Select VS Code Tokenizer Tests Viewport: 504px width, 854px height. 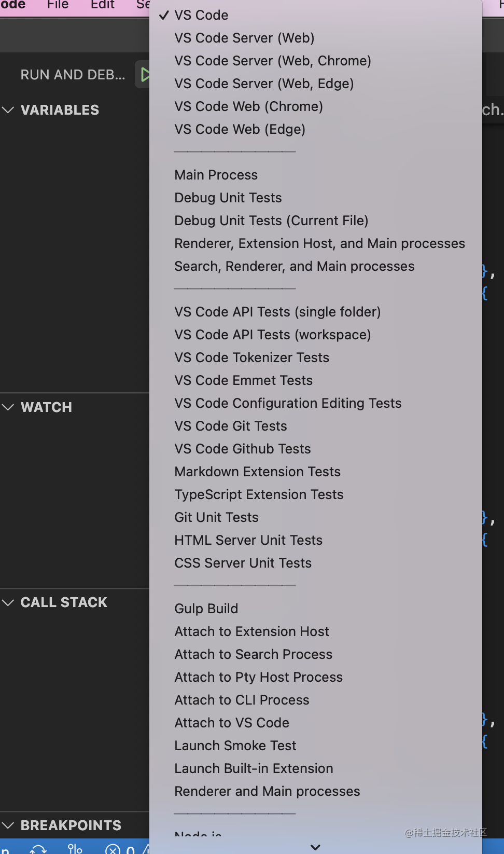315,357
